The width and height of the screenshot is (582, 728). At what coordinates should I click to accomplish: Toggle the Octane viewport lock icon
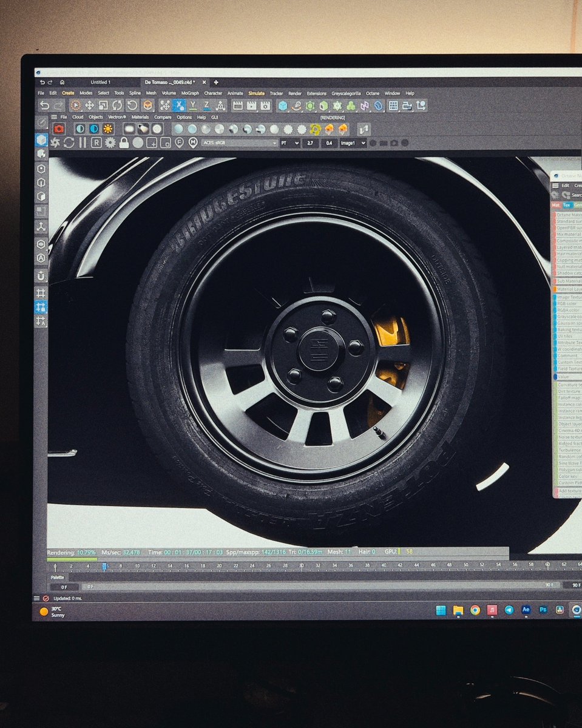pyautogui.click(x=124, y=142)
